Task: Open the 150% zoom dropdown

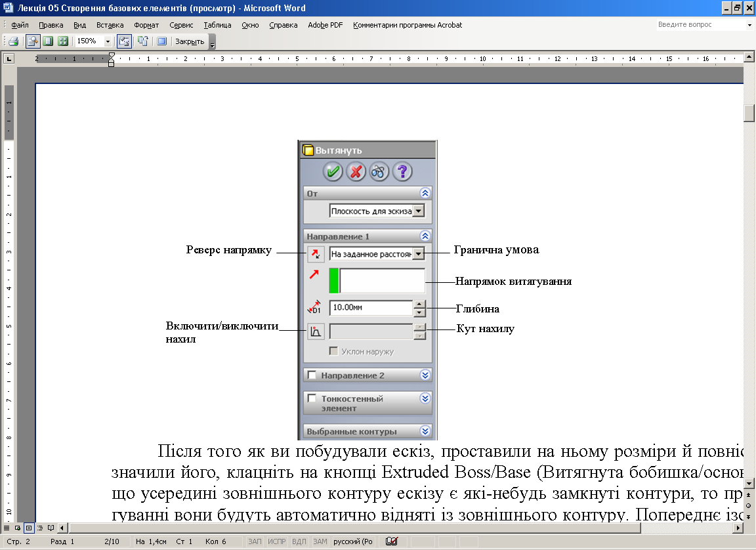Action: (x=108, y=41)
